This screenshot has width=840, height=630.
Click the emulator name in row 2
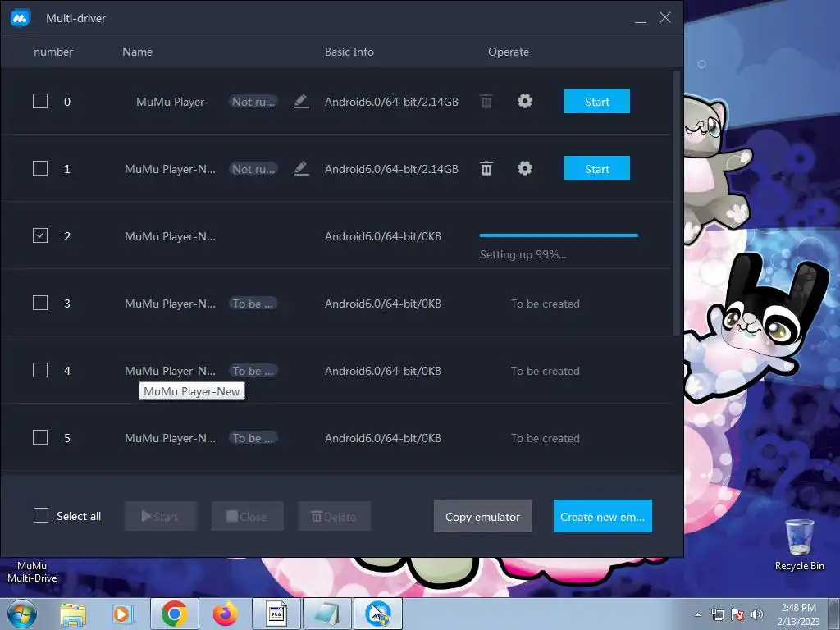point(171,236)
